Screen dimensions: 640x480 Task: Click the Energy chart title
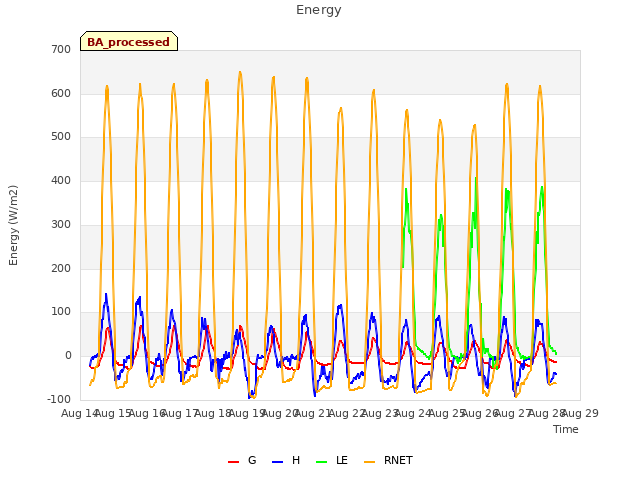pyautogui.click(x=319, y=10)
